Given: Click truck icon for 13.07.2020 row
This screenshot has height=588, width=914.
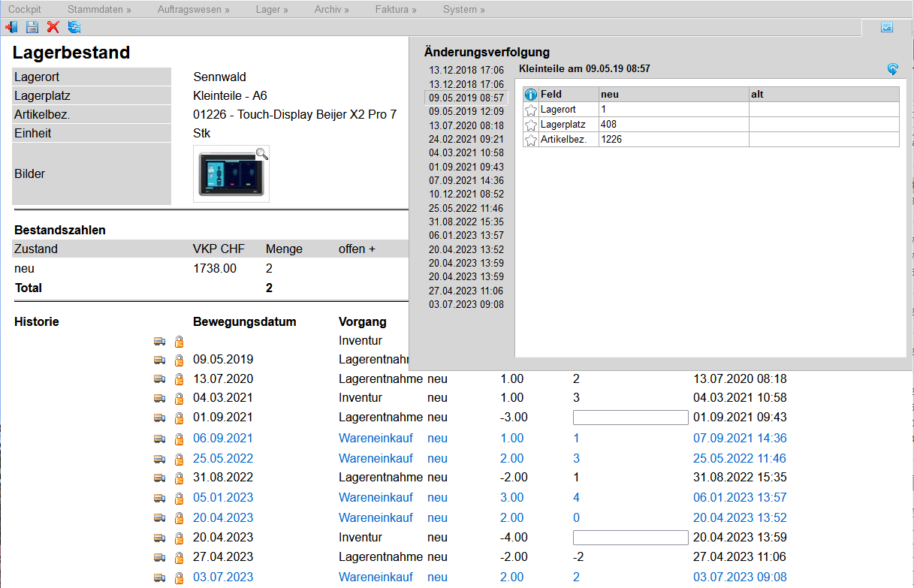Looking at the screenshot, I should (159, 380).
